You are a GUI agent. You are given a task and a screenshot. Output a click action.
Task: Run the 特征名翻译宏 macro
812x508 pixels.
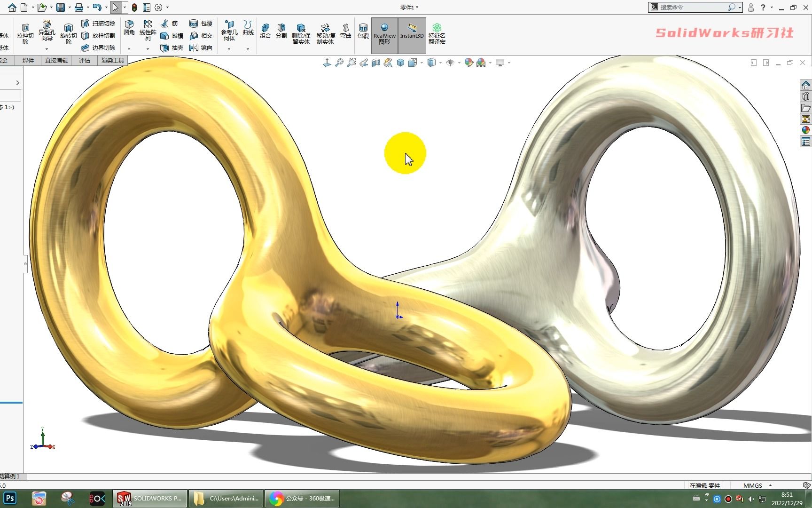pyautogui.click(x=437, y=34)
